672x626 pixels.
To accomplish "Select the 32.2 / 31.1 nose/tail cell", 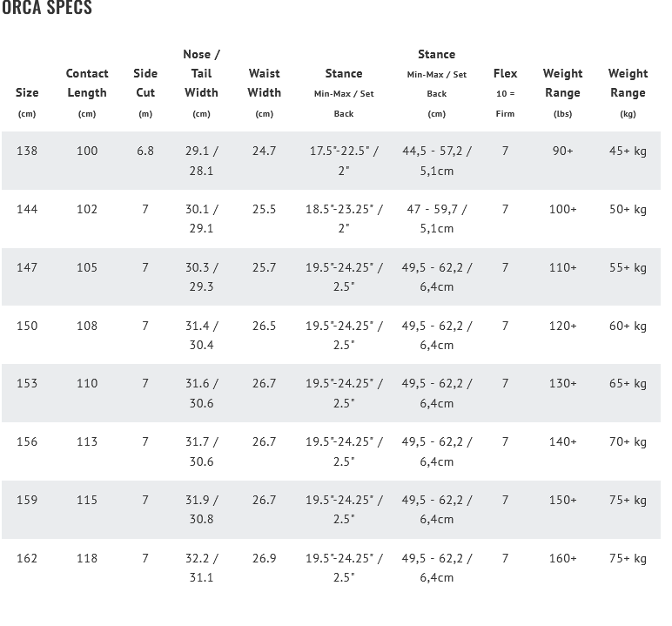I will tap(201, 568).
